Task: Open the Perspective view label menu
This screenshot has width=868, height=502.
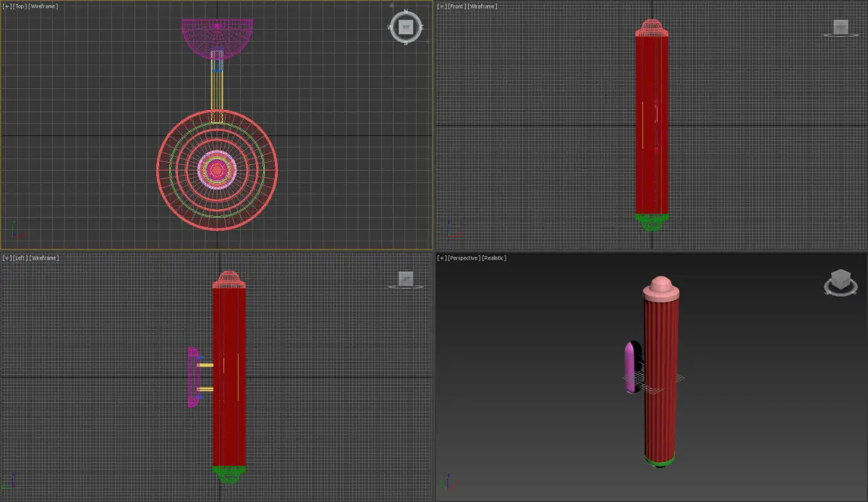Action: point(463,258)
